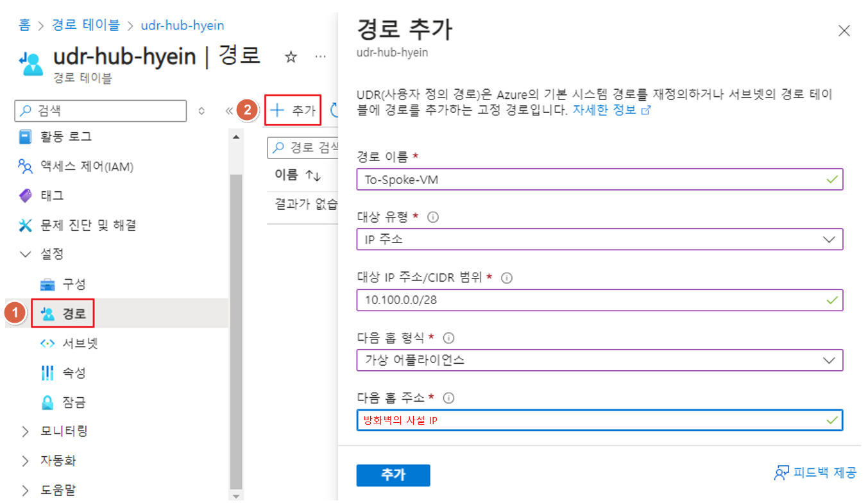This screenshot has height=503, width=868.
Task: Sort routes by the 이름 column
Action: pos(298,175)
